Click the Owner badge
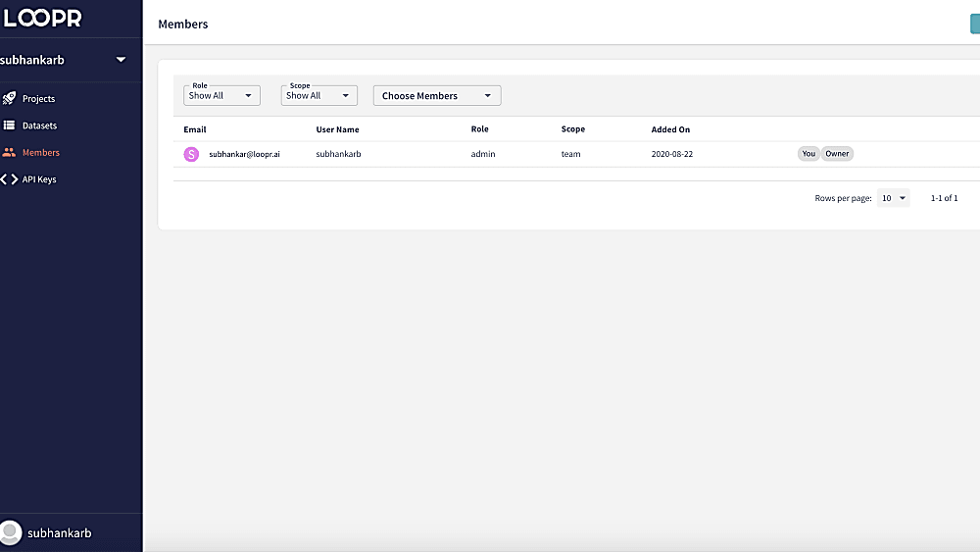 [x=837, y=154]
